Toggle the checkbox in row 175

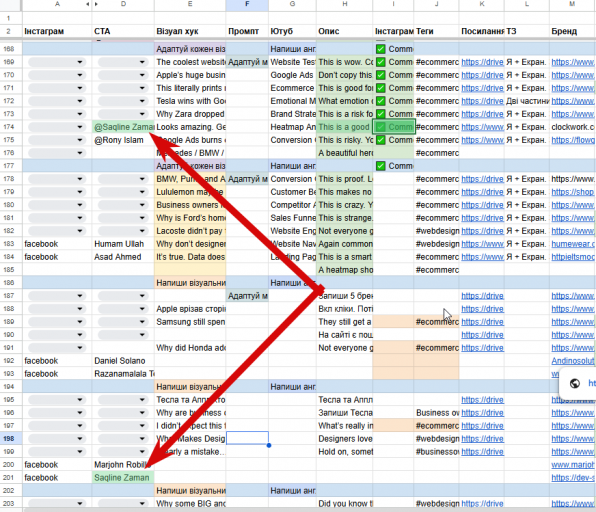tap(380, 140)
